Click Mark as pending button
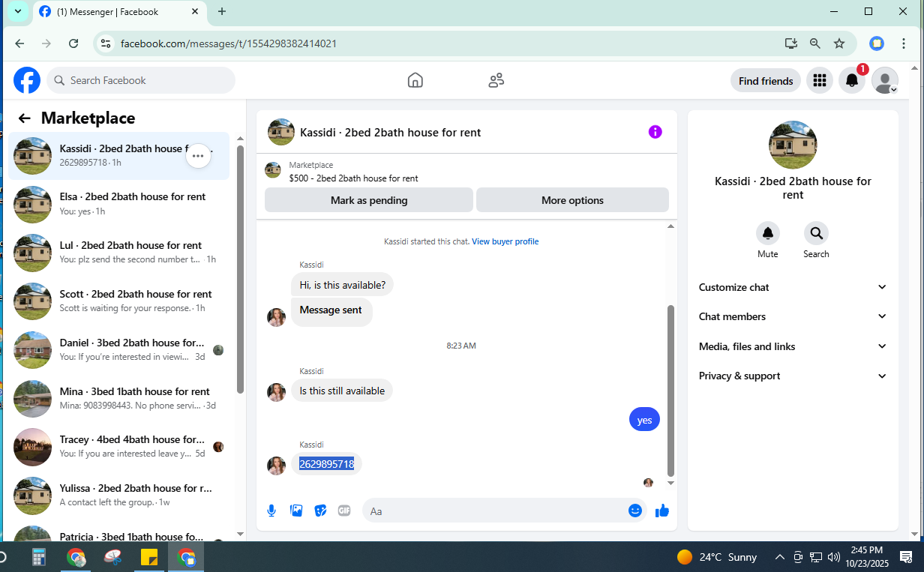 (369, 200)
